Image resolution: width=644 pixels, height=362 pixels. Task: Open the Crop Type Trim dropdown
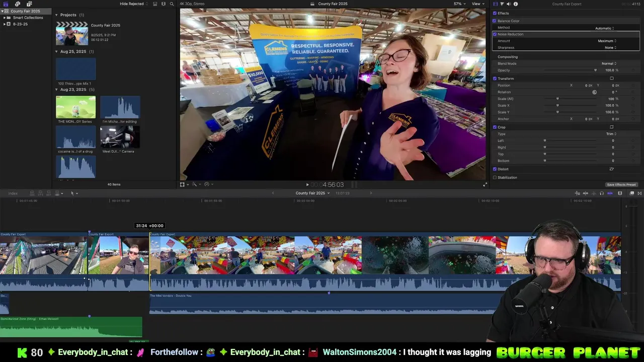(611, 134)
